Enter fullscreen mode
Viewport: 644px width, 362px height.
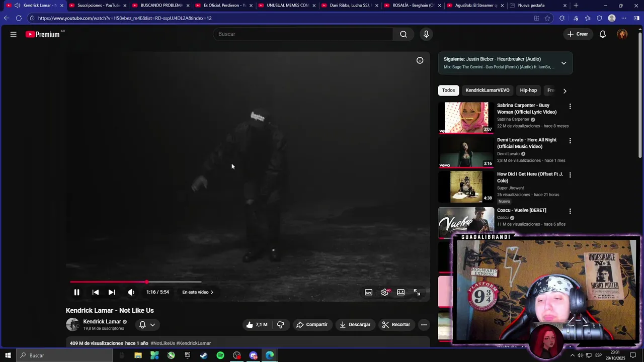417,292
